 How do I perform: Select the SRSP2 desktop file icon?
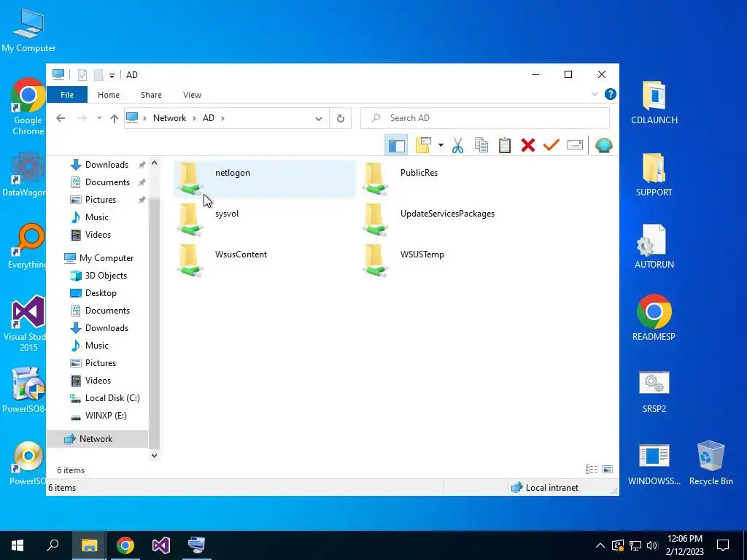654,392
